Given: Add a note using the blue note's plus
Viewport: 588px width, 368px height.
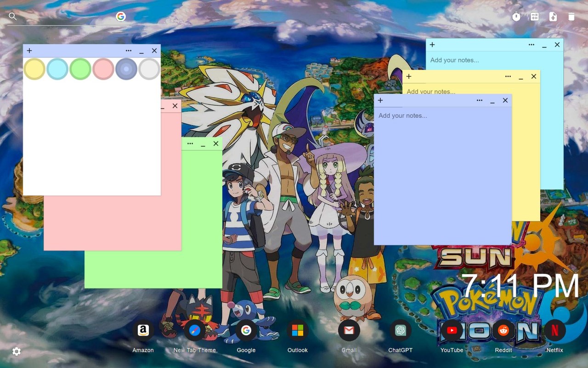Looking at the screenshot, I should [x=380, y=100].
